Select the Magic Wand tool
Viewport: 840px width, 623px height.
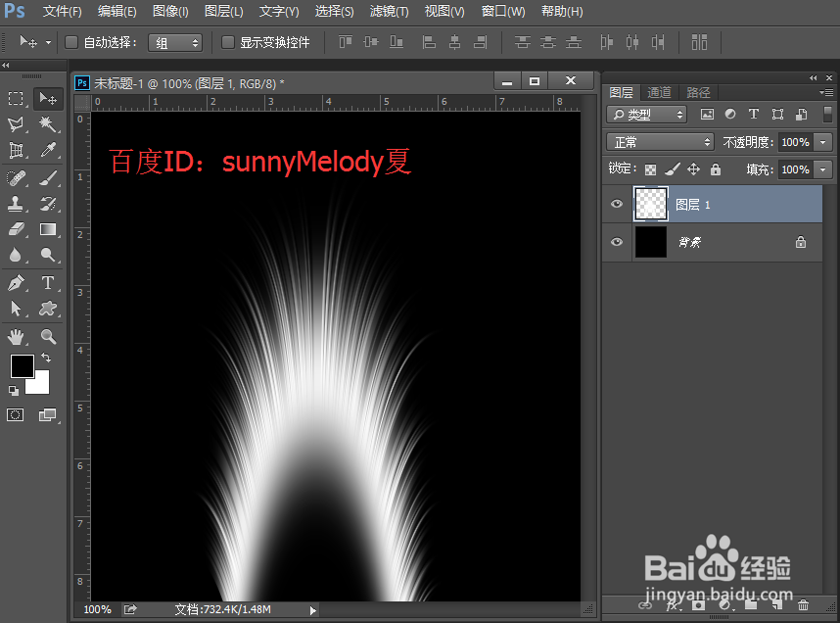point(48,124)
